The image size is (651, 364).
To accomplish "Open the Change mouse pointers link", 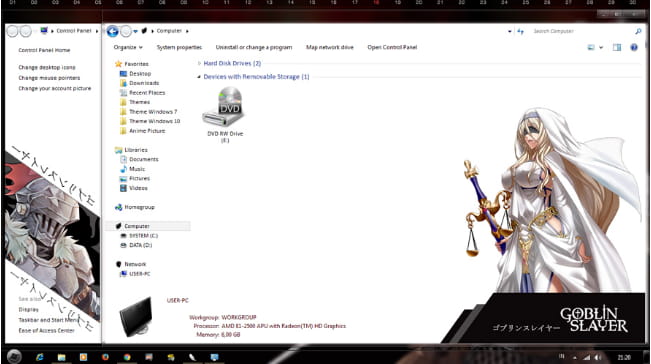I will [x=49, y=78].
